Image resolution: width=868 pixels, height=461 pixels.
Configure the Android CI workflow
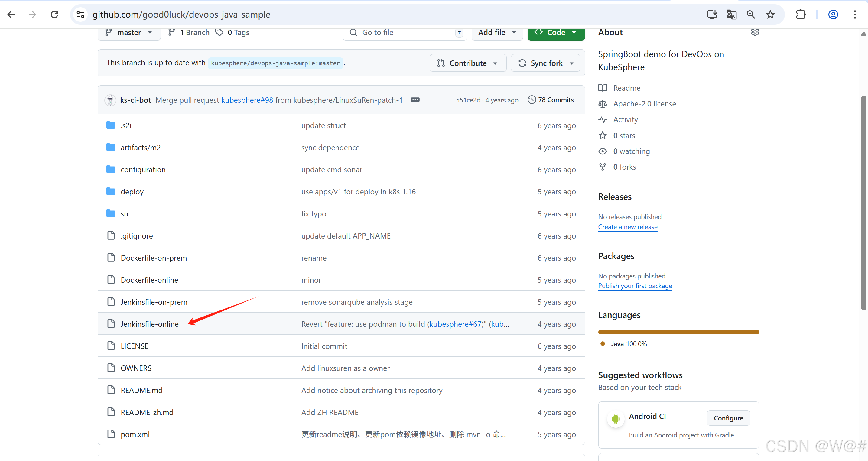click(x=728, y=418)
